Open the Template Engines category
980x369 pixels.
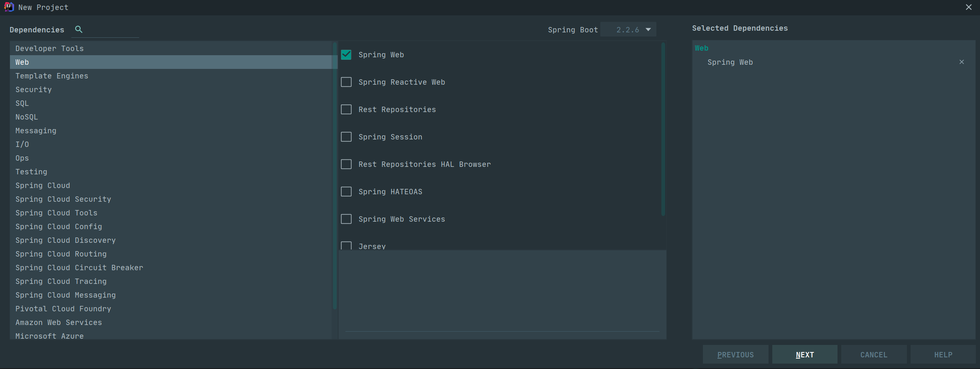pyautogui.click(x=171, y=76)
